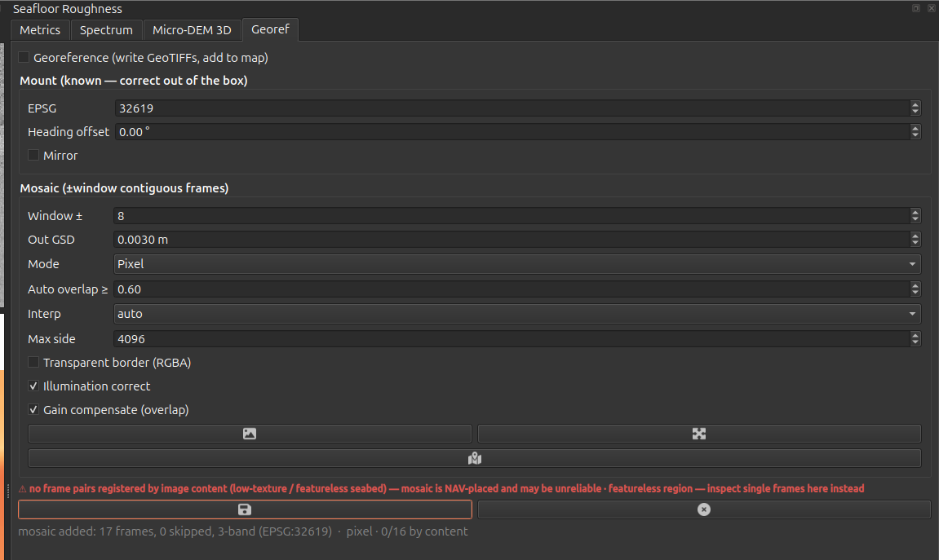The height and width of the screenshot is (560, 939).
Task: Enable the Georeference checkbox
Action: click(x=24, y=57)
